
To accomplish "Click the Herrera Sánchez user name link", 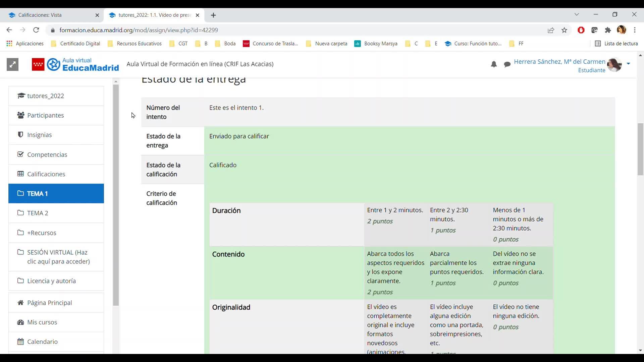I will click(x=559, y=62).
